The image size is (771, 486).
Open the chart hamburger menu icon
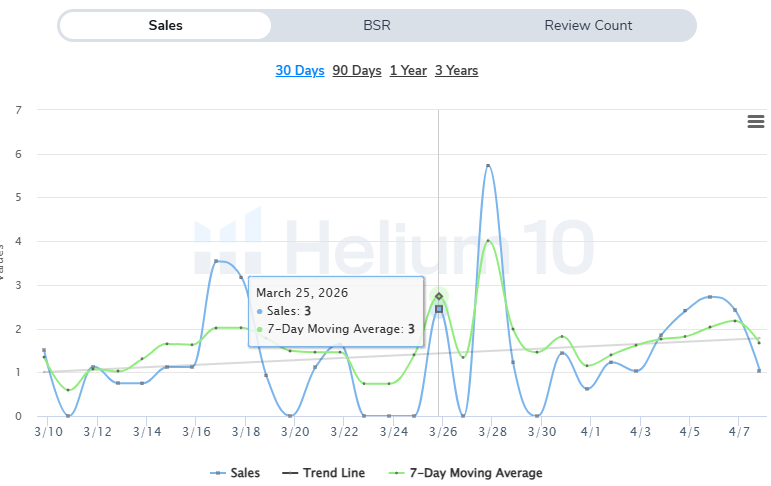point(756,122)
